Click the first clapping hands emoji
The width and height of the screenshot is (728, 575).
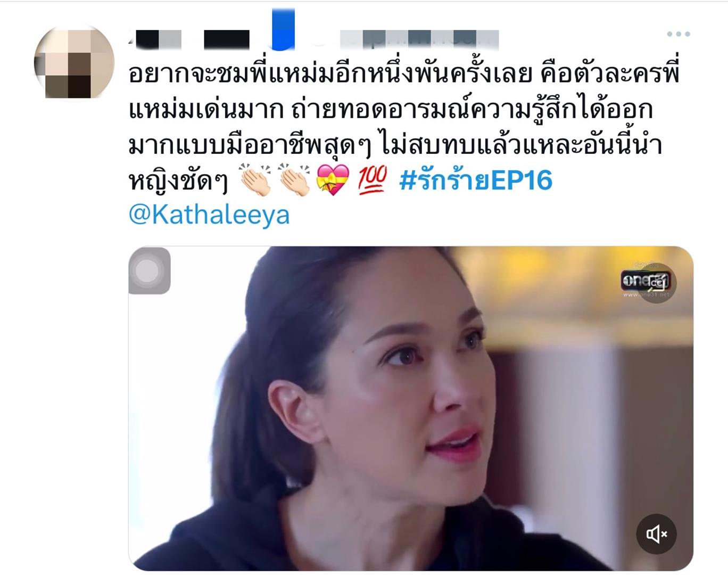tap(256, 180)
